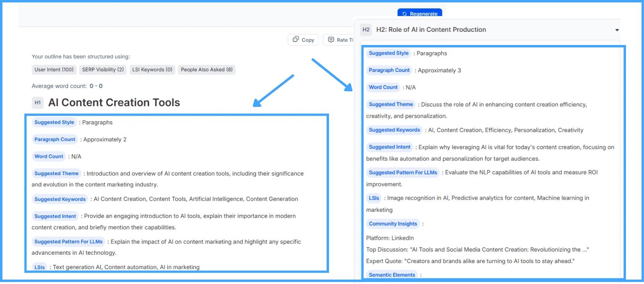Click the H1 heading badge icon
The width and height of the screenshot is (644, 284).
click(38, 102)
